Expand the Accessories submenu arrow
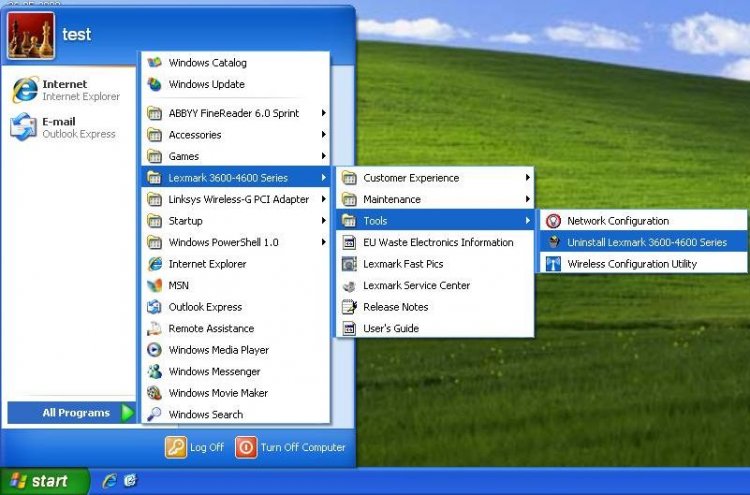 (324, 134)
